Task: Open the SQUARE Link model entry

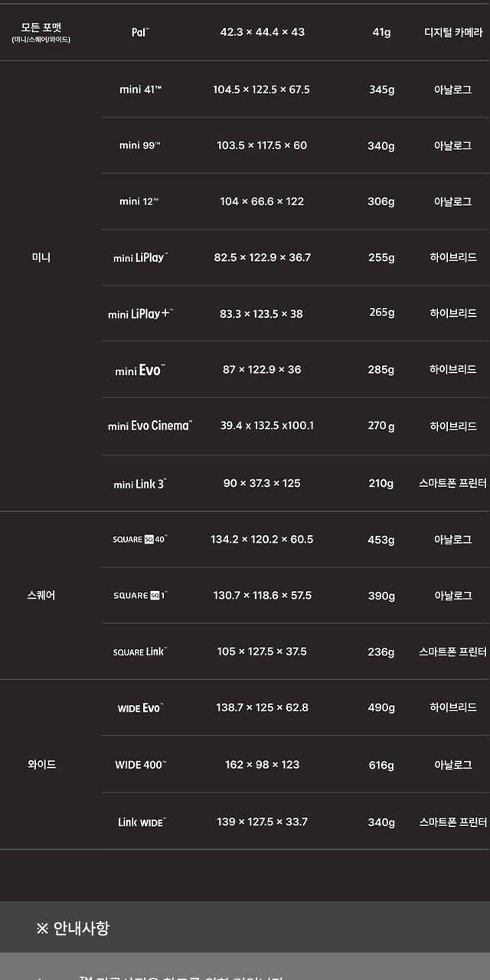Action: tap(139, 652)
